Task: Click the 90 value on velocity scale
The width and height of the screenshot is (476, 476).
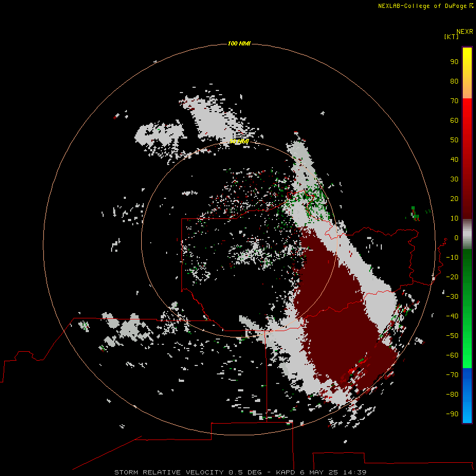Action: pos(454,62)
